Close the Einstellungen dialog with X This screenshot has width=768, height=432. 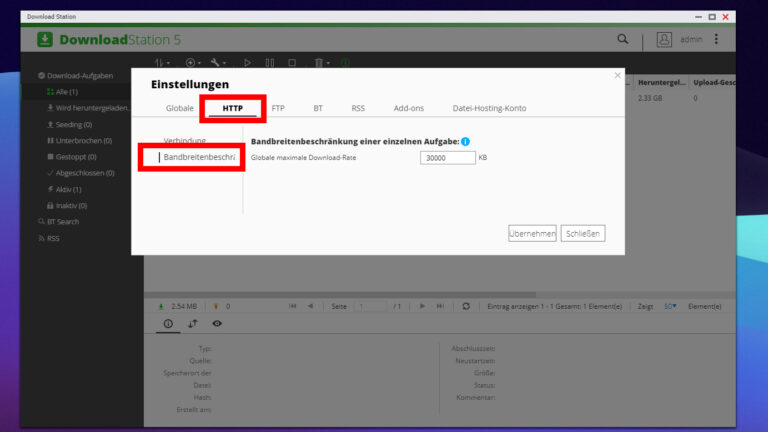coord(617,75)
